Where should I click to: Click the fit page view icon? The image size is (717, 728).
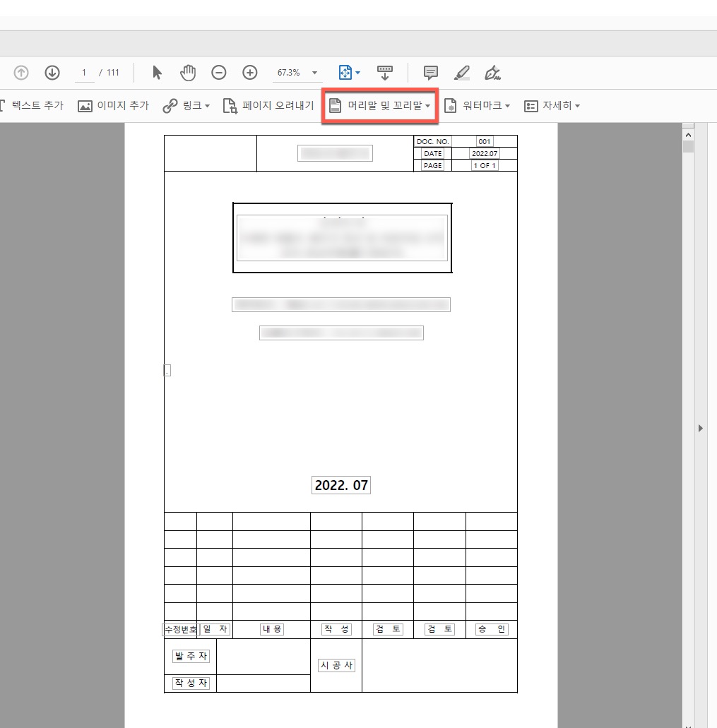coord(345,73)
